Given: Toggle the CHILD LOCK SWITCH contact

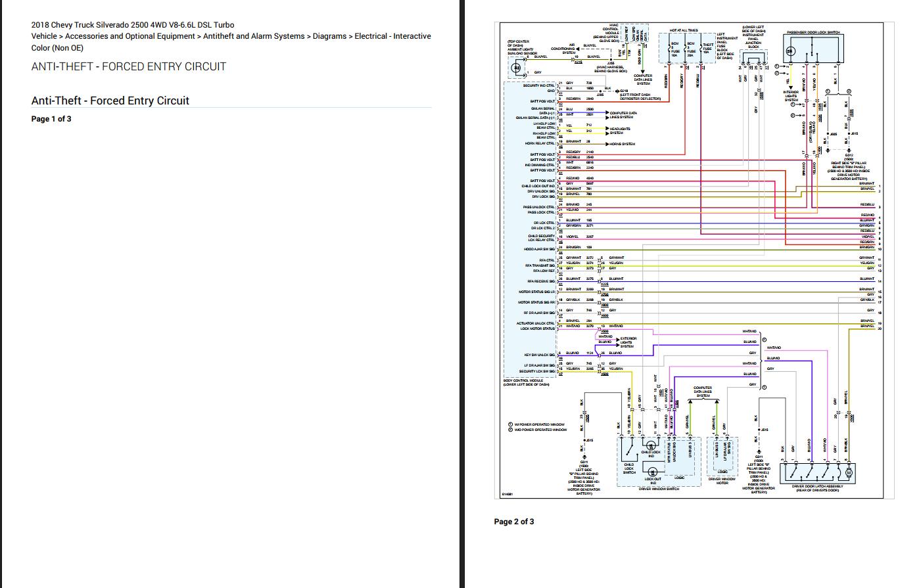Looking at the screenshot, I should pyautogui.click(x=631, y=448).
